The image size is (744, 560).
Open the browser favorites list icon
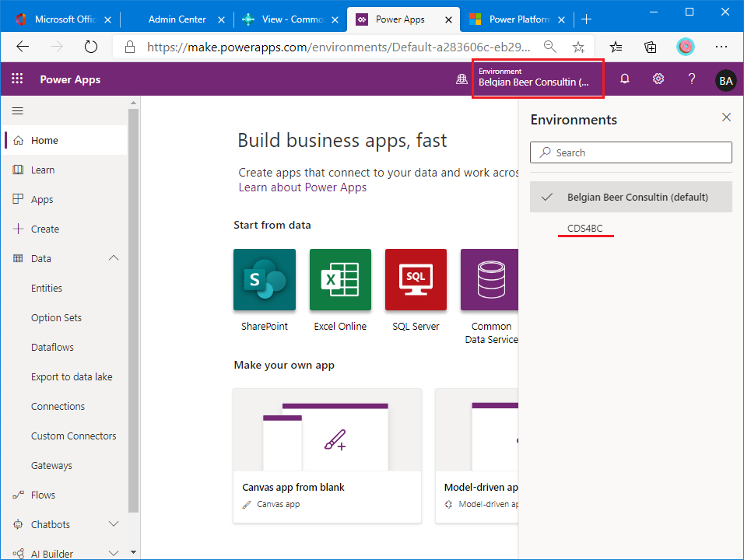pos(616,47)
